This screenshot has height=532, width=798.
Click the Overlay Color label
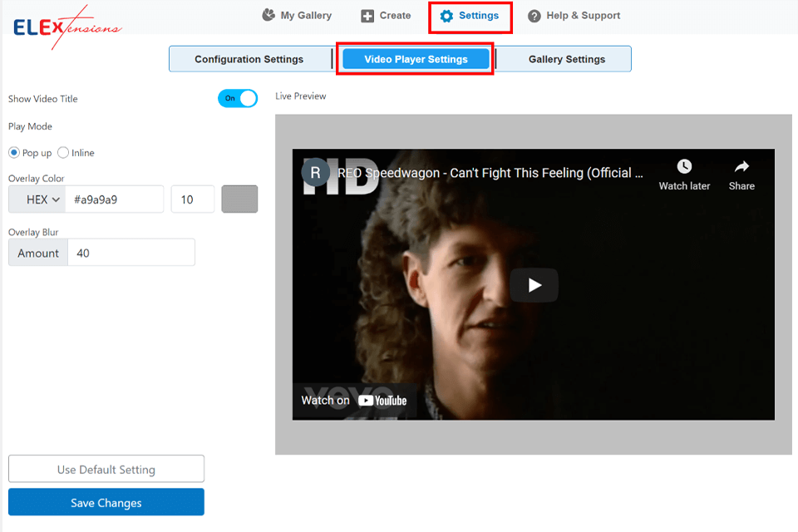click(x=36, y=179)
